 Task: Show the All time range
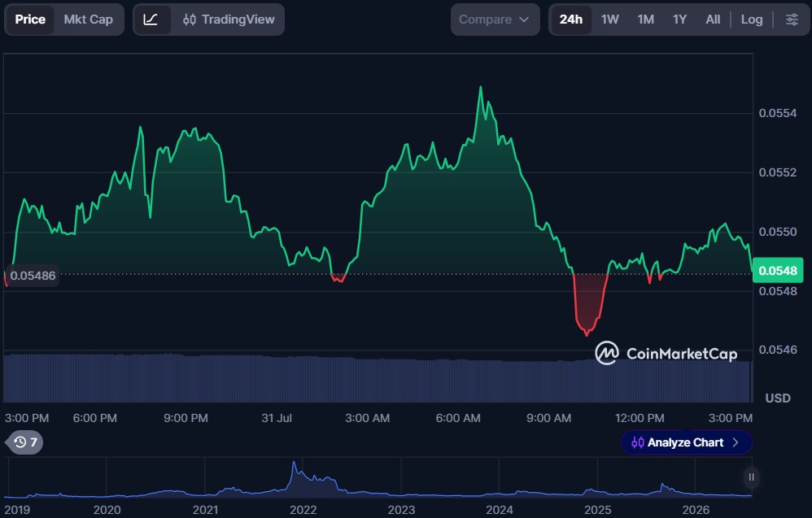click(x=713, y=20)
